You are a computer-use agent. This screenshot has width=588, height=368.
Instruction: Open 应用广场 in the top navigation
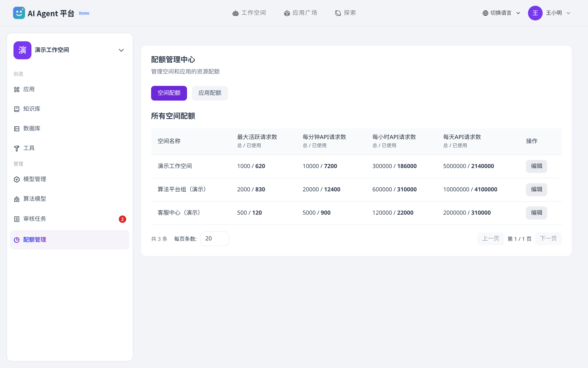point(301,13)
